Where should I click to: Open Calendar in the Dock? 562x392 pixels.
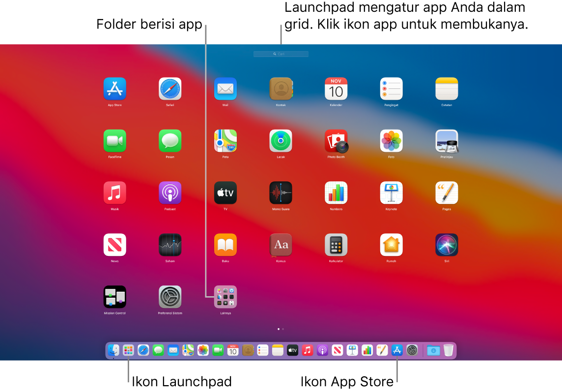(233, 350)
